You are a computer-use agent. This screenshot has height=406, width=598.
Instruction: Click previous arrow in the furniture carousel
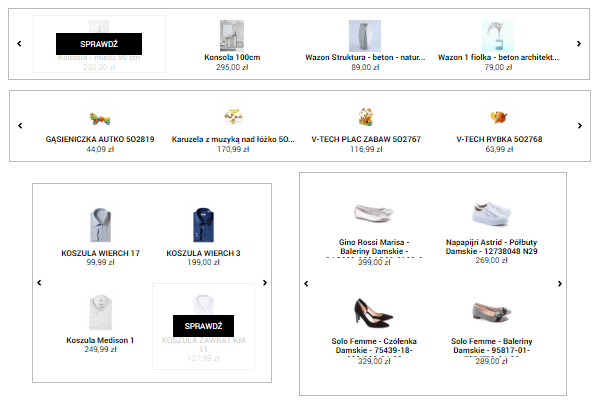(19, 44)
